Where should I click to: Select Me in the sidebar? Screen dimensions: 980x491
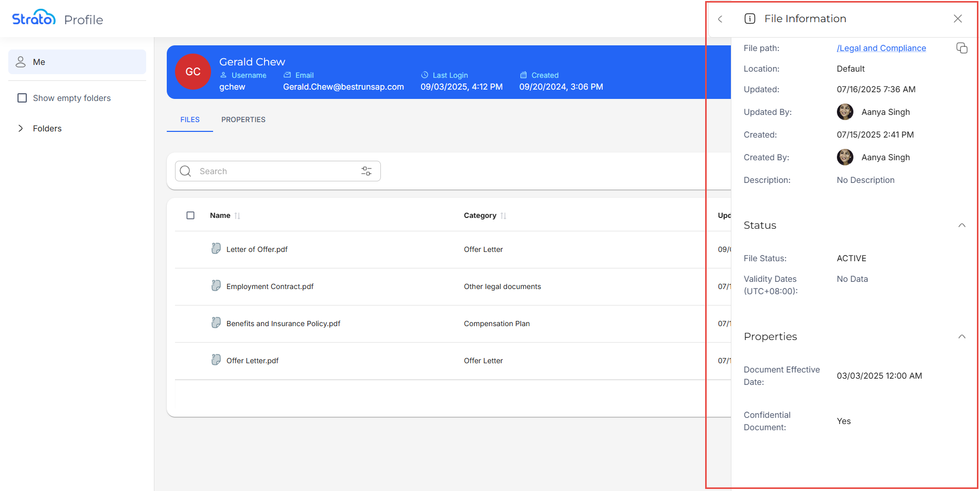tap(77, 62)
